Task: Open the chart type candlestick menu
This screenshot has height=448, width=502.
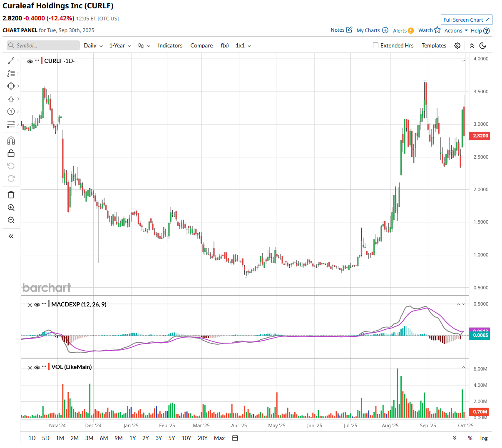Action: coord(144,46)
